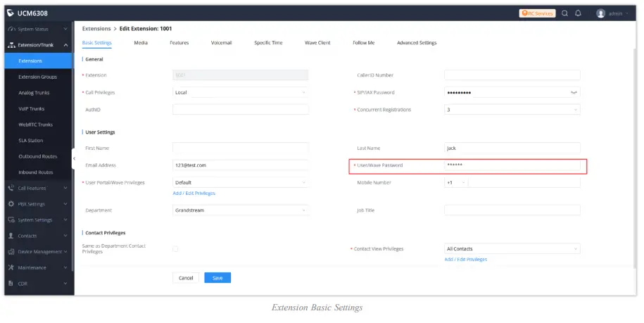The width and height of the screenshot is (644, 323).
Task: Open the Contact View Privileges dropdown
Action: pyautogui.click(x=512, y=248)
